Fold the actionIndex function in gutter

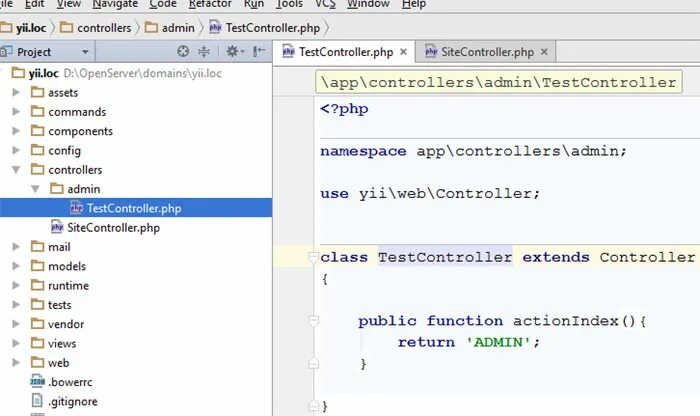[313, 320]
